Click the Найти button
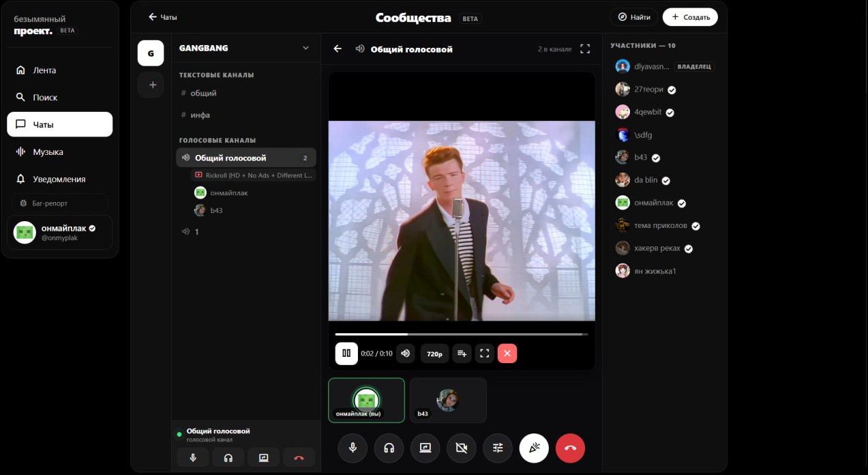The width and height of the screenshot is (868, 475). (x=634, y=17)
